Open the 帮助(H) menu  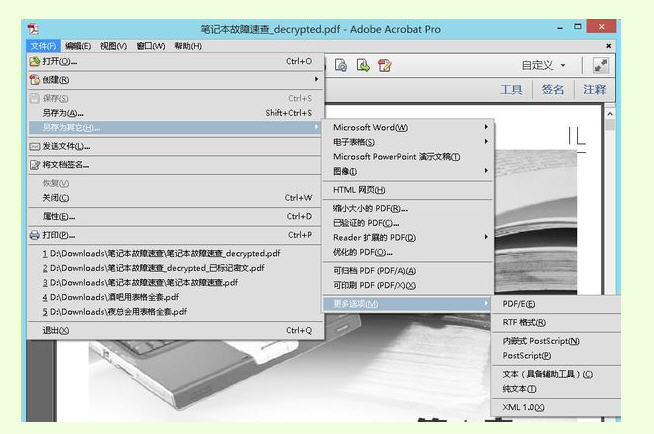coord(188,46)
